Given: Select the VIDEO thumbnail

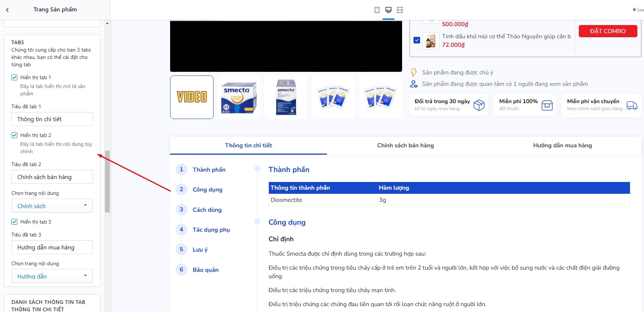Looking at the screenshot, I should (x=192, y=97).
